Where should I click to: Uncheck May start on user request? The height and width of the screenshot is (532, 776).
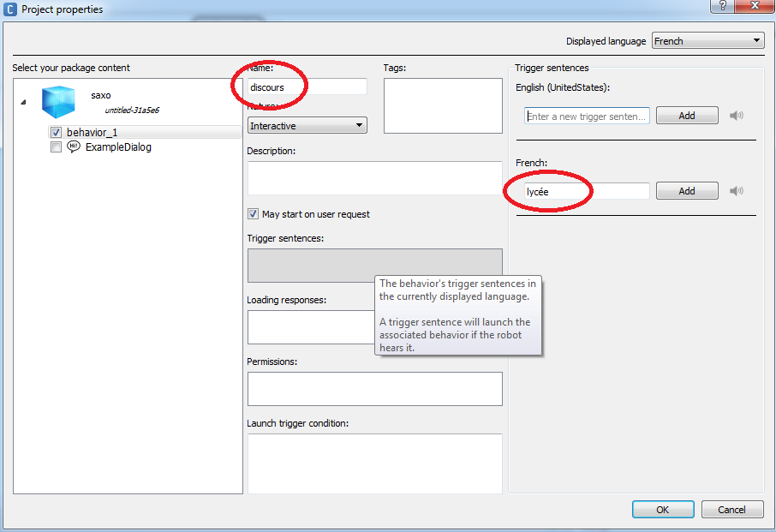click(x=253, y=214)
